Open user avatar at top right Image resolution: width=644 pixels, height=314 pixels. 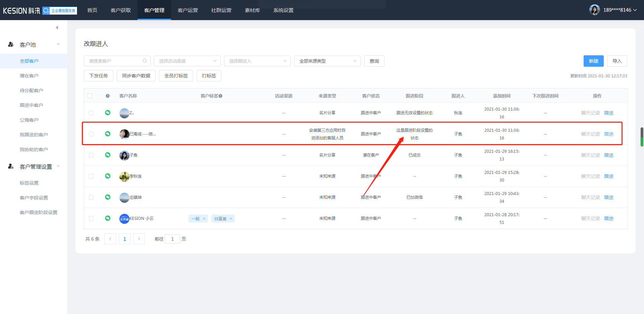(x=594, y=10)
